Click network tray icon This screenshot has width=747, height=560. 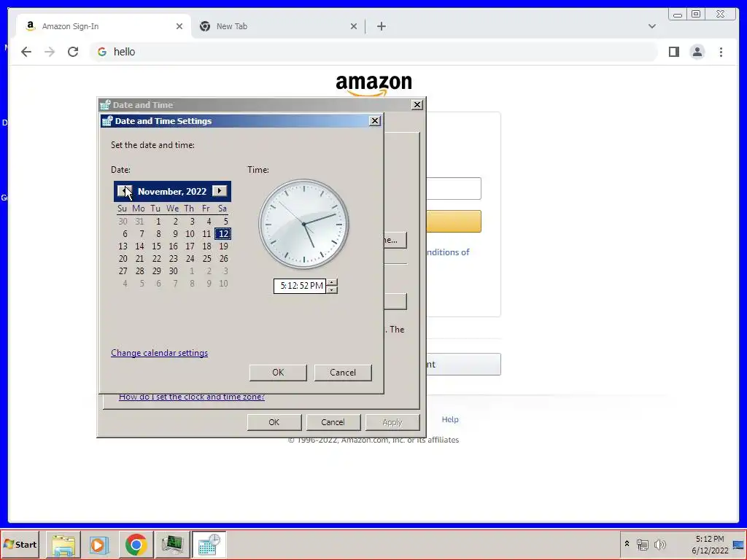pos(642,544)
